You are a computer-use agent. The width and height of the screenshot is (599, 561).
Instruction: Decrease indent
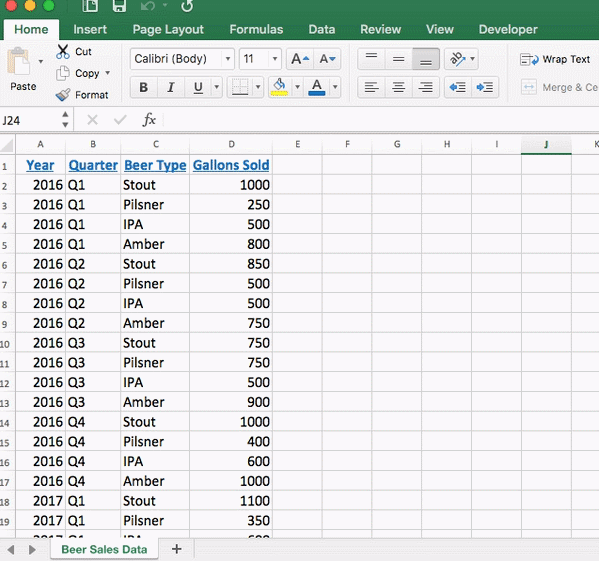[458, 87]
